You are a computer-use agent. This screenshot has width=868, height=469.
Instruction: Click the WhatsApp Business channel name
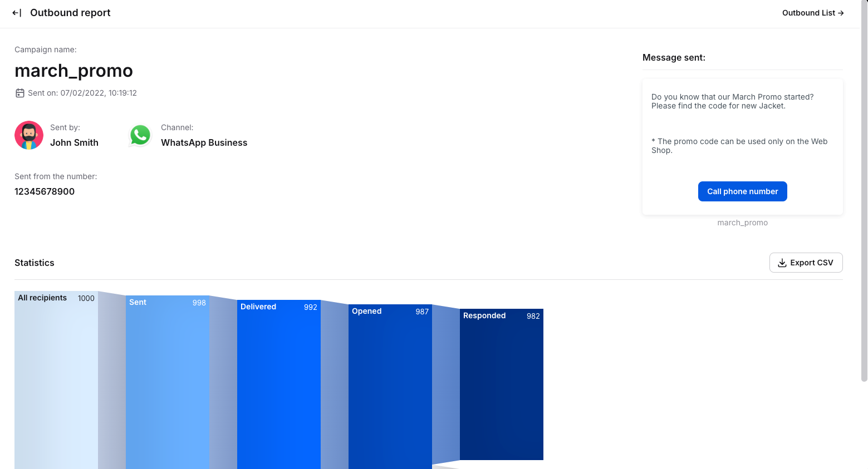click(x=204, y=142)
